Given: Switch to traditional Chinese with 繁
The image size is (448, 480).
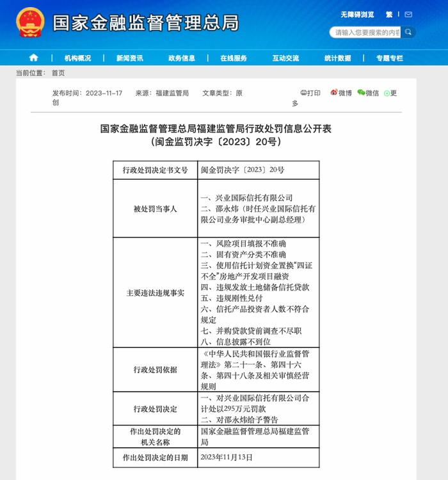Looking at the screenshot, I should tap(389, 14).
